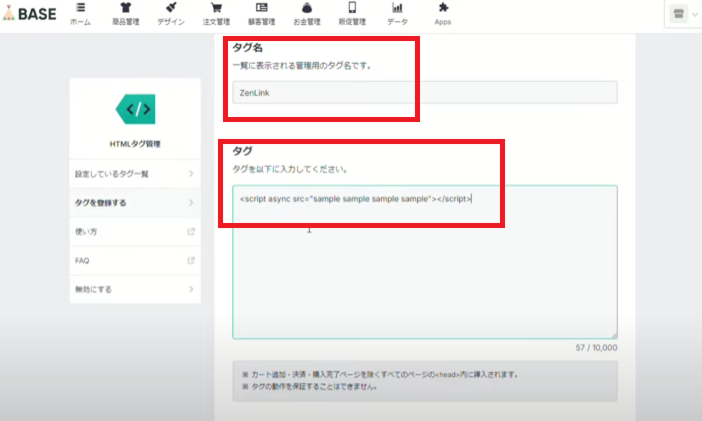Image resolution: width=702 pixels, height=421 pixels.
Task: Click the タグ名 field containing ZenLink
Action: 424,92
